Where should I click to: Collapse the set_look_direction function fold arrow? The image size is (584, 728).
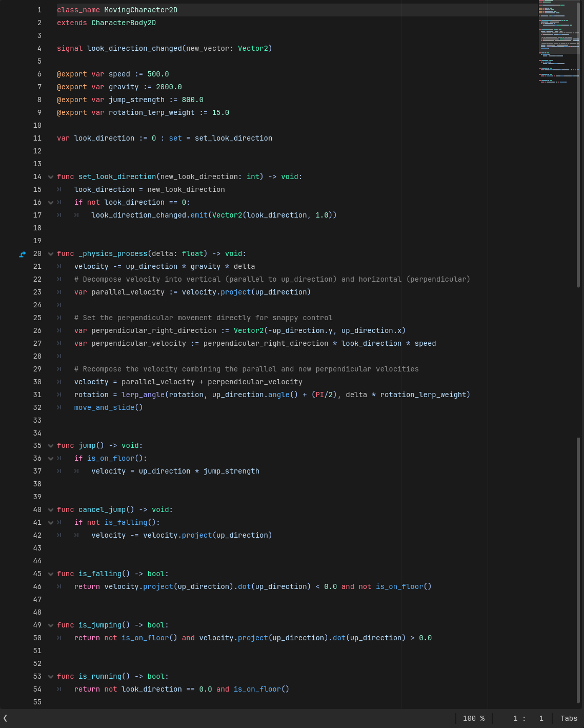[51, 177]
